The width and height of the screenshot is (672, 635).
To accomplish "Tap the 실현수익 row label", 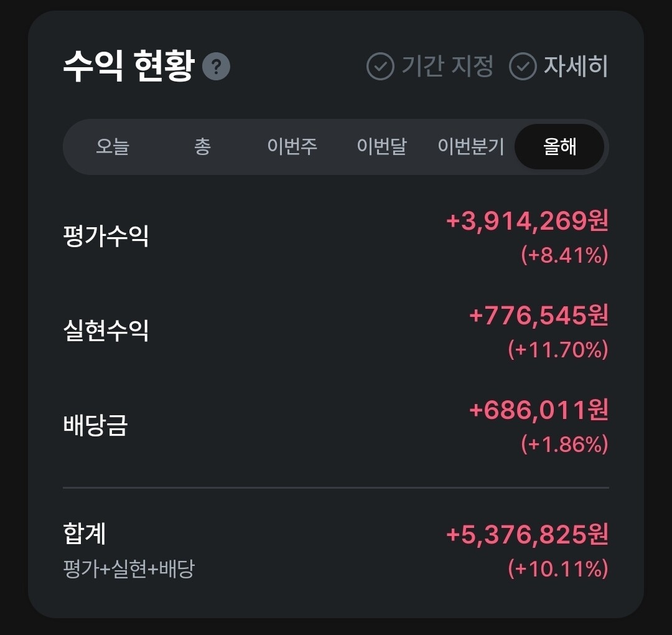I will pyautogui.click(x=106, y=331).
